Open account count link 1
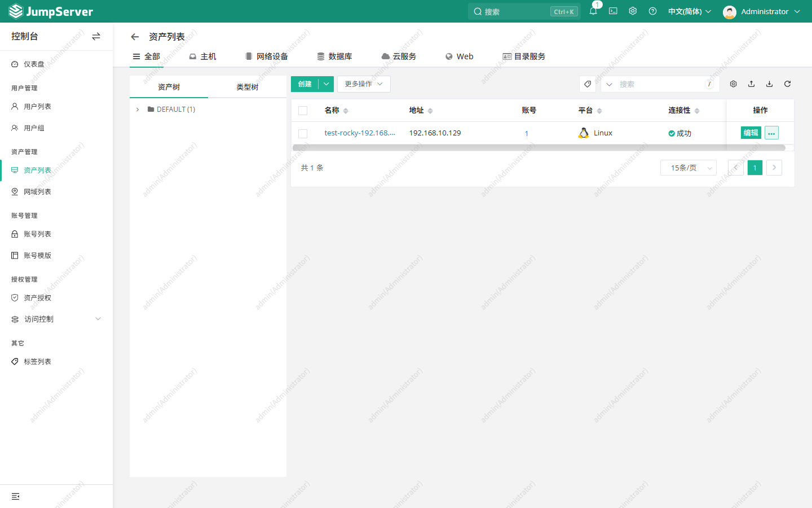Screen dimensions: 812x508 coord(527,134)
